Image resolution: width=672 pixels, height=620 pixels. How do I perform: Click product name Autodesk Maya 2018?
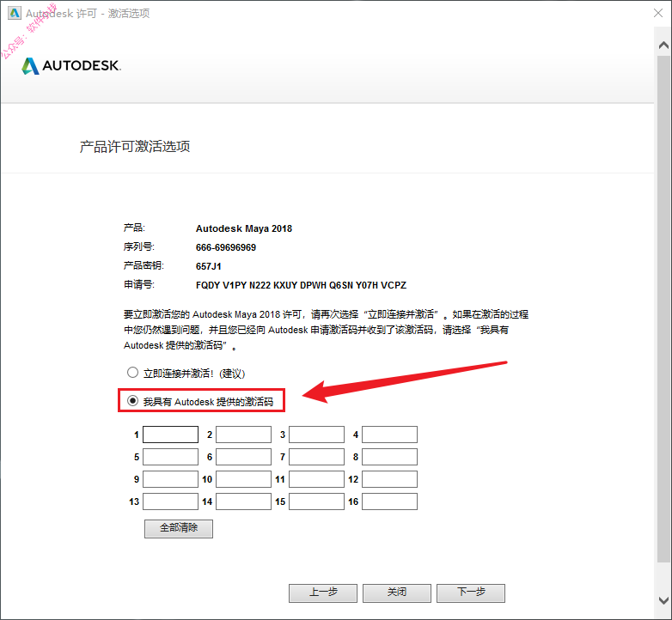click(244, 228)
